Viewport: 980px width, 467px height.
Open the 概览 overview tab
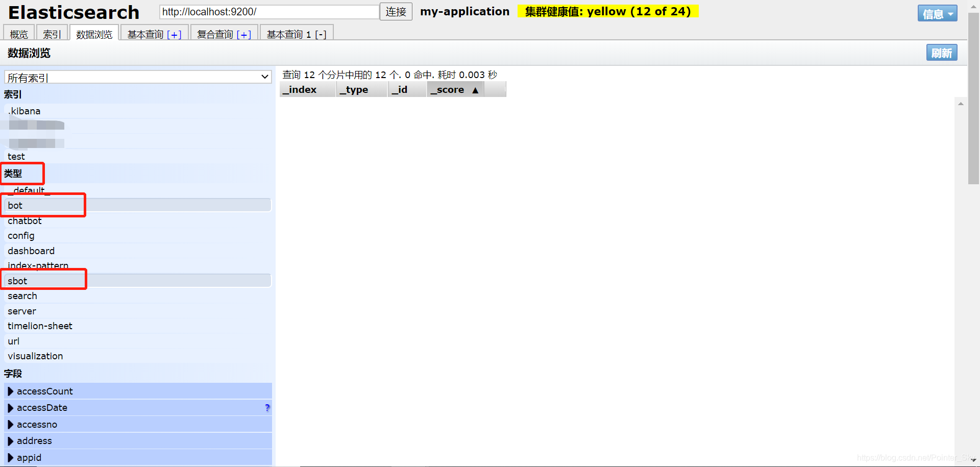19,33
